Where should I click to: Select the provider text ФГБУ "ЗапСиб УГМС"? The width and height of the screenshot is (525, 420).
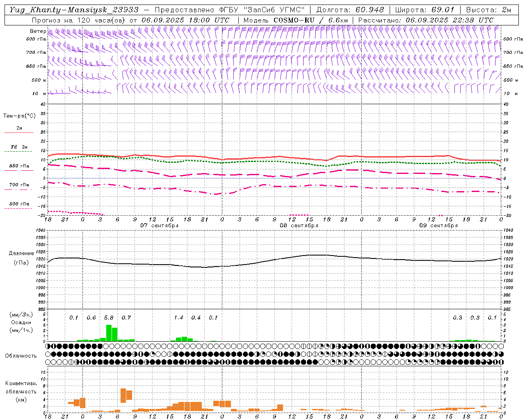point(261,10)
